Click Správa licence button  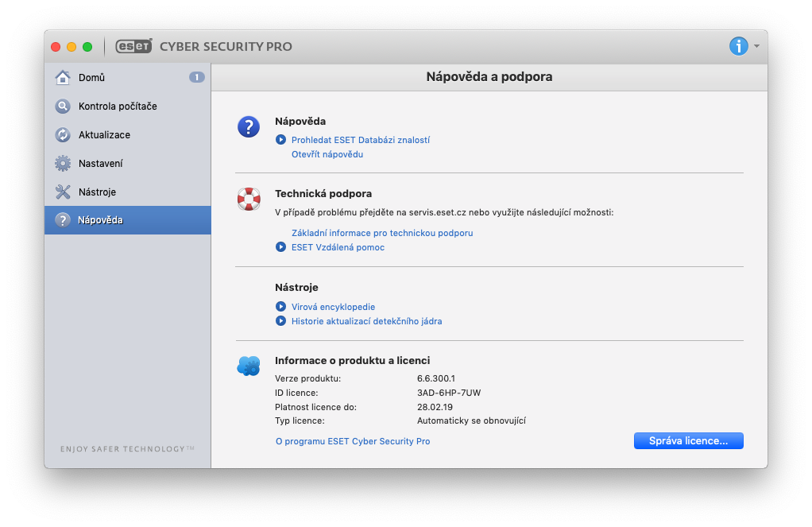(x=688, y=441)
